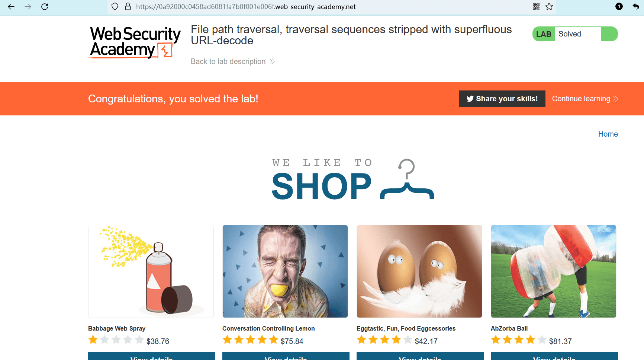Click the browser forward arrow
The height and width of the screenshot is (360, 644).
click(28, 7)
